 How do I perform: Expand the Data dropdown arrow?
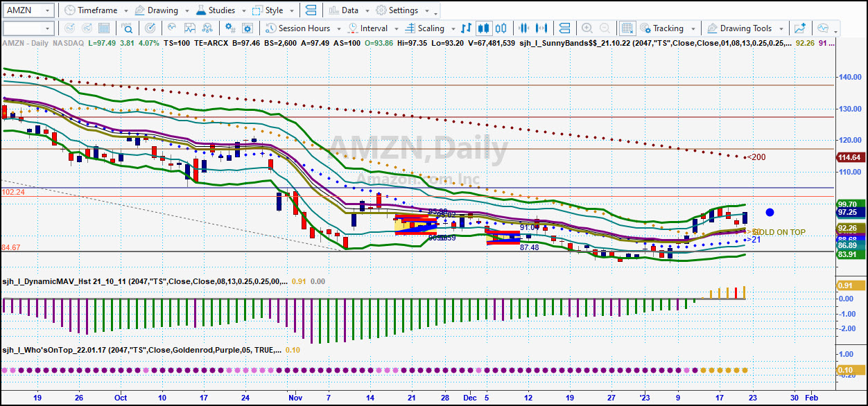coord(366,11)
